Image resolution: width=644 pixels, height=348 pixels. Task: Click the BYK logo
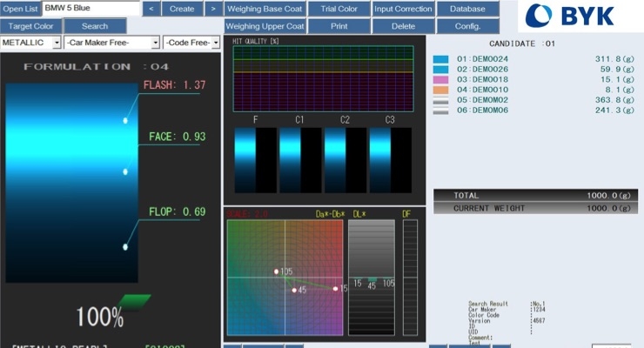[x=570, y=16]
